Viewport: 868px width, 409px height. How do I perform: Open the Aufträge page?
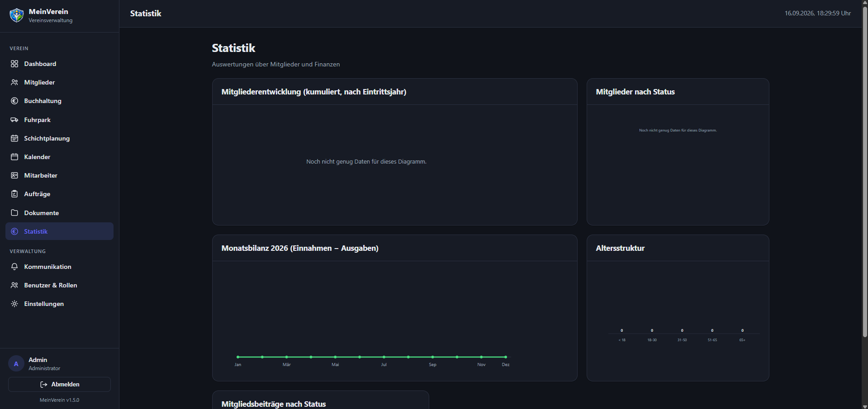[x=59, y=194]
